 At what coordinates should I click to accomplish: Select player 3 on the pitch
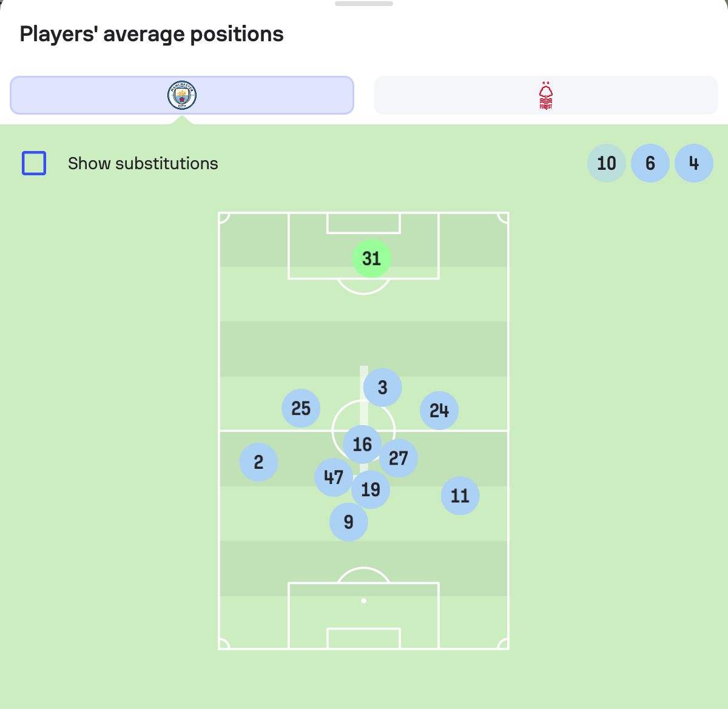[x=382, y=388]
